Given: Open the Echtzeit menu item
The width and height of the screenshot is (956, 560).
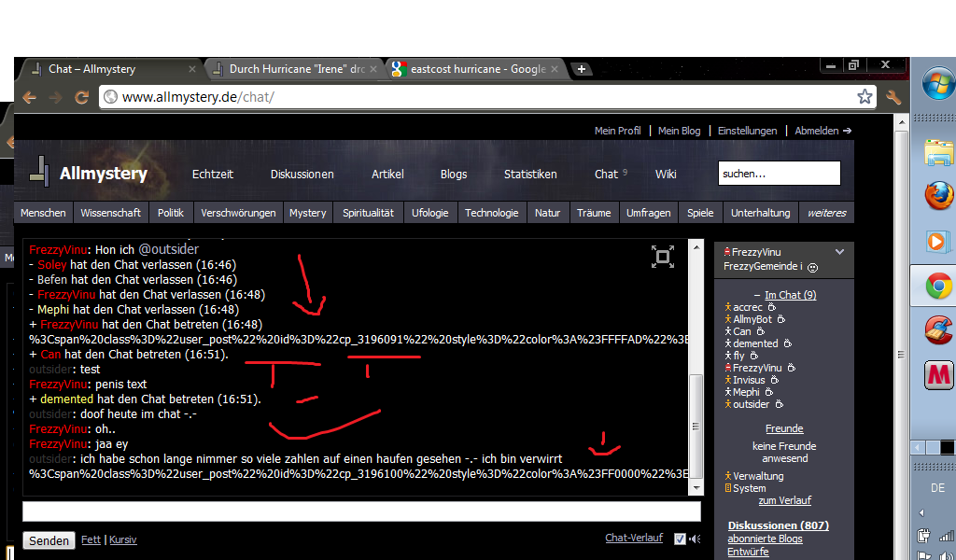Looking at the screenshot, I should point(213,175).
